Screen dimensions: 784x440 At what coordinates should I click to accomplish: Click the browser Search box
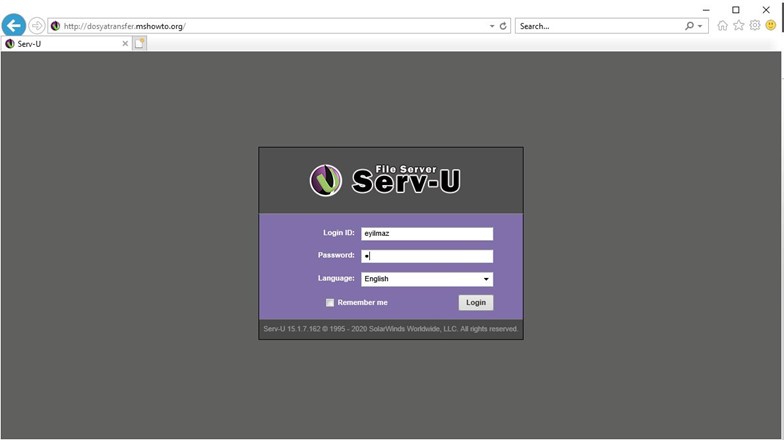pyautogui.click(x=598, y=26)
